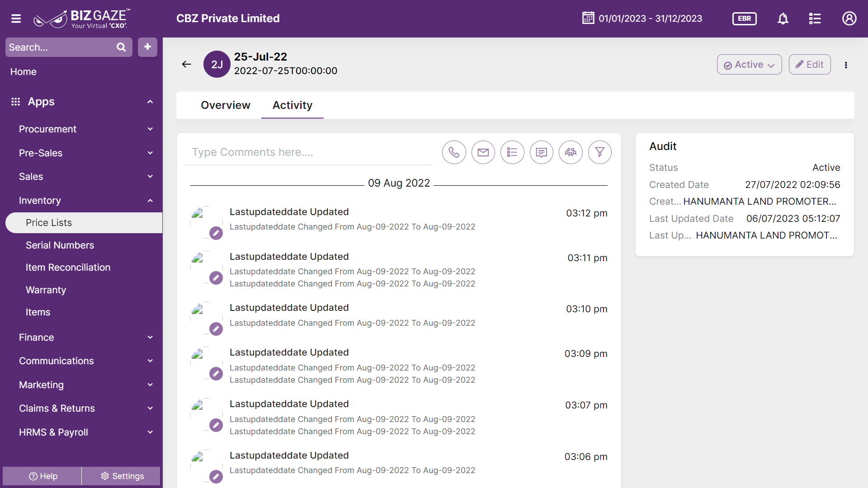
Task: Expand Finance menu
Action: [x=150, y=338]
